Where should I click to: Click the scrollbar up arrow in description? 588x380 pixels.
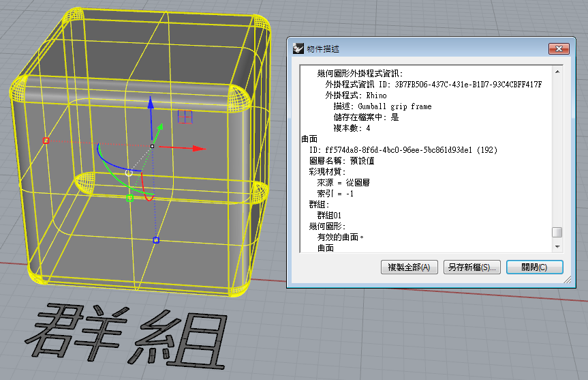click(x=557, y=72)
